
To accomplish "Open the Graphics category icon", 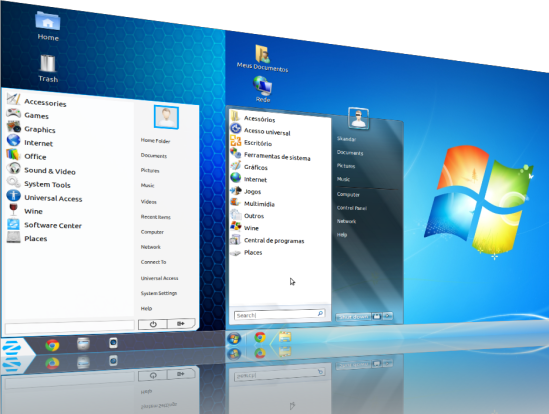I will click(14, 126).
